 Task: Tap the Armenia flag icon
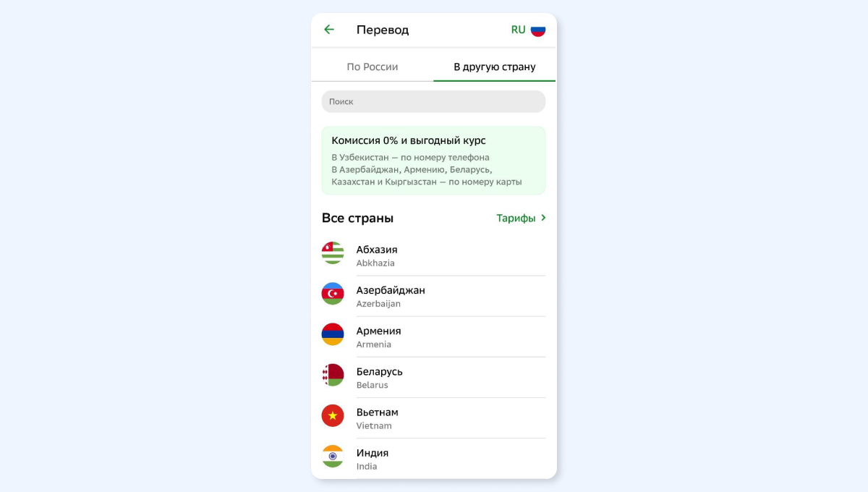pos(333,334)
